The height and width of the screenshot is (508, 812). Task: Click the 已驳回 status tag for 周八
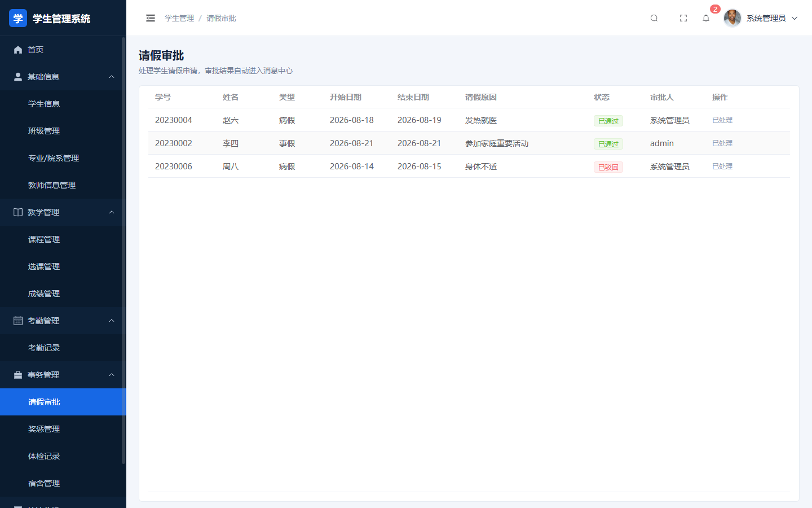pos(608,167)
